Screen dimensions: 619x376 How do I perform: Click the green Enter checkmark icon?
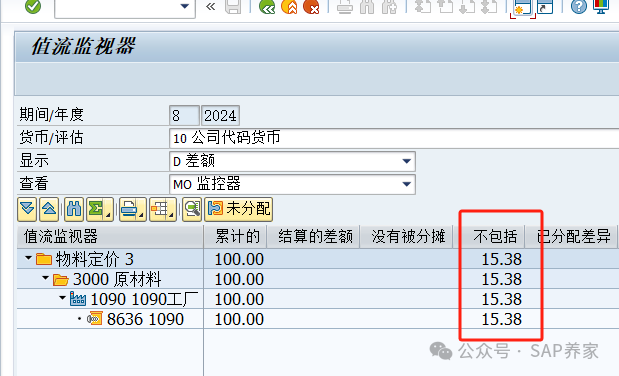33,6
